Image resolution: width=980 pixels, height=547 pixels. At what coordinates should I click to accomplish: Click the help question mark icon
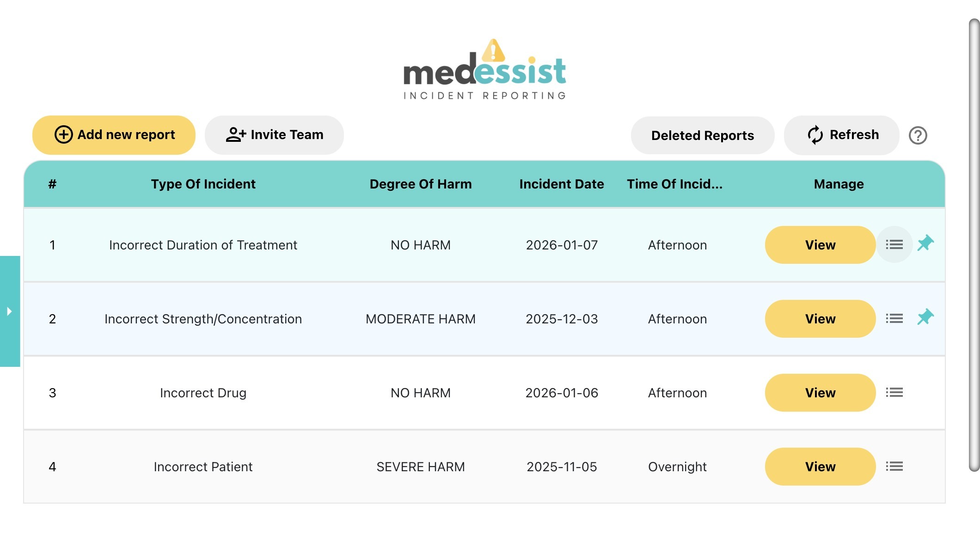point(918,135)
